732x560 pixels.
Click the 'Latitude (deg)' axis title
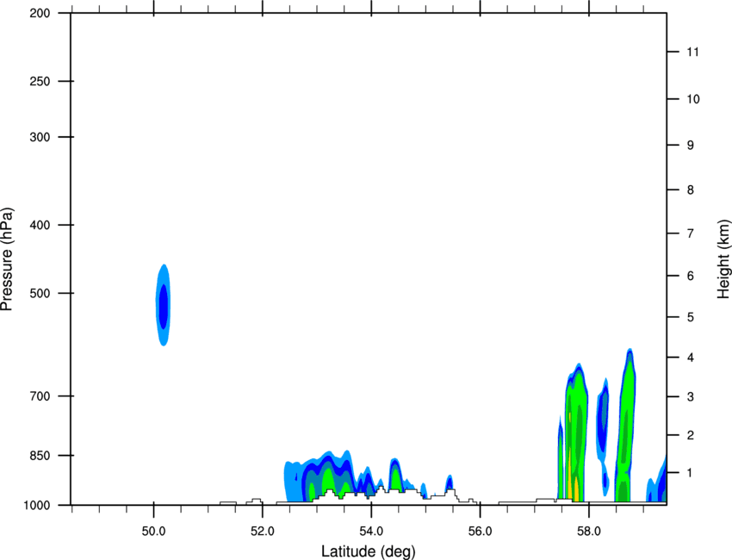click(368, 551)
